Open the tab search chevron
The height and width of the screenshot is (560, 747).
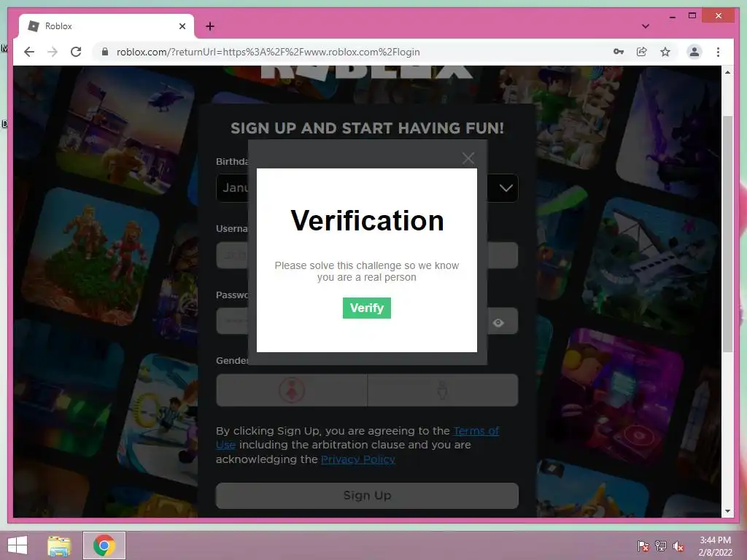tap(645, 26)
